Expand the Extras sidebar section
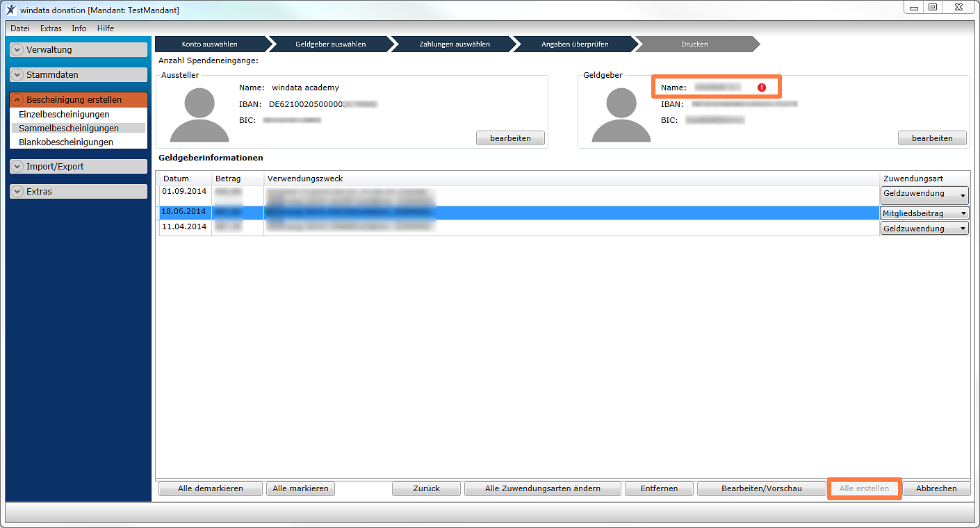 (x=79, y=192)
